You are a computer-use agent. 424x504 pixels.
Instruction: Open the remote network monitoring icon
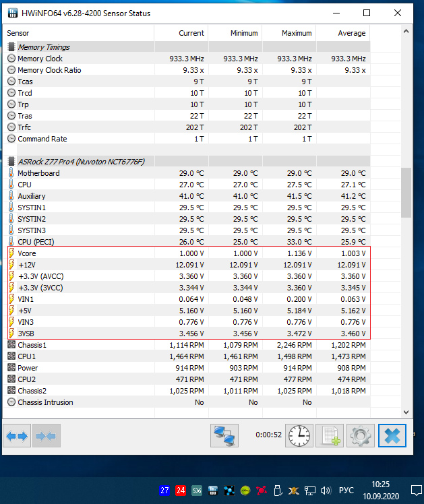pyautogui.click(x=224, y=436)
